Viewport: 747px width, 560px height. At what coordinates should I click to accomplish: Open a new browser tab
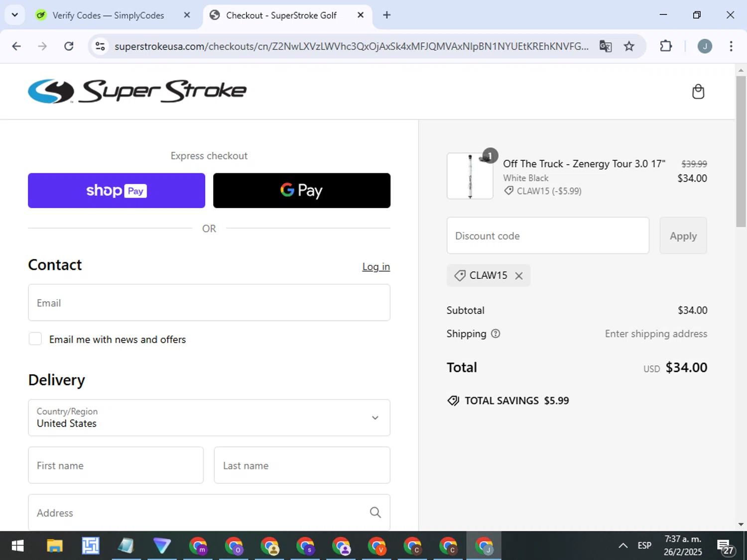tap(387, 15)
